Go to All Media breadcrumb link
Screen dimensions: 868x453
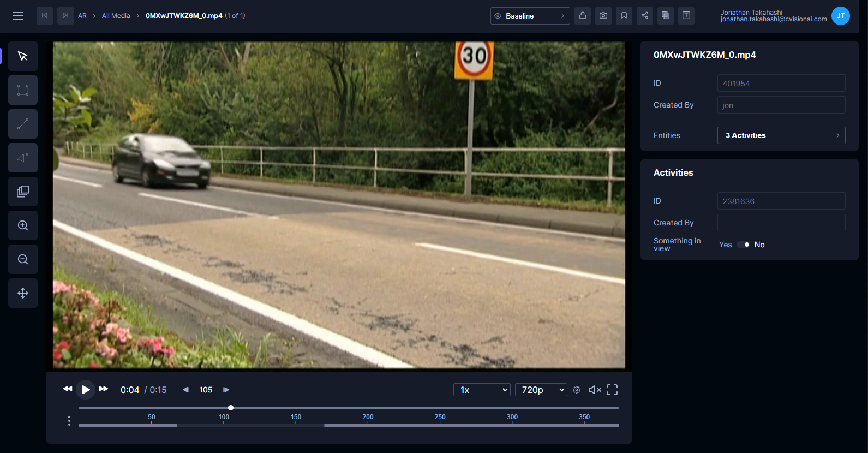click(116, 16)
